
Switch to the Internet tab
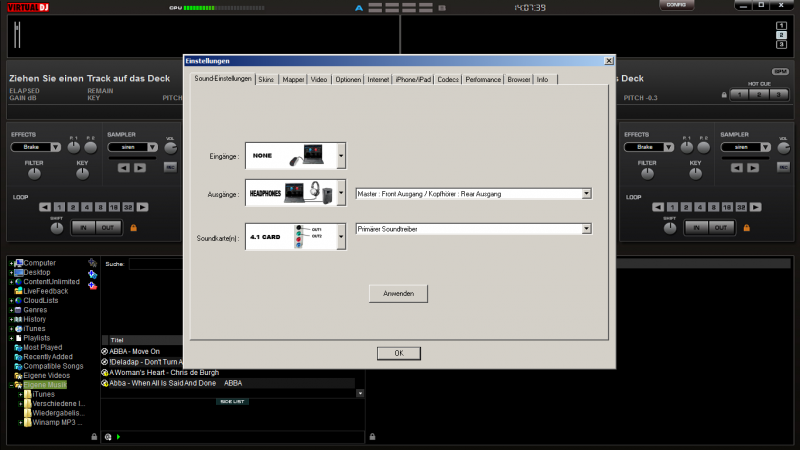click(x=378, y=80)
